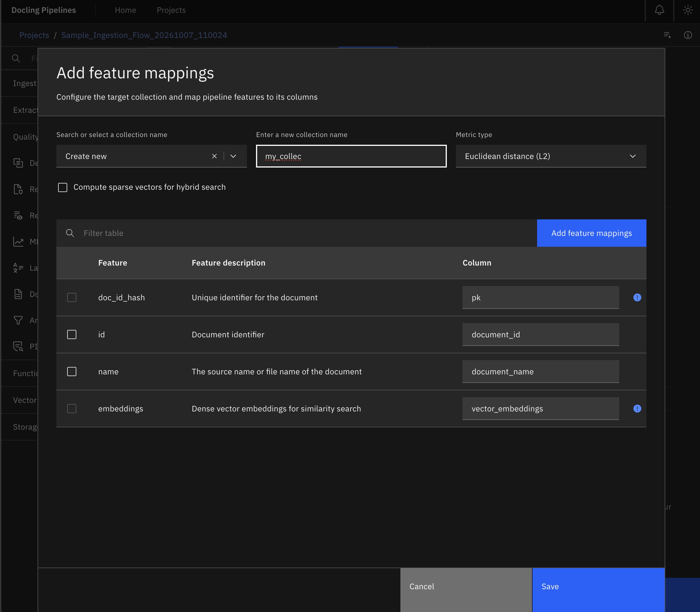The height and width of the screenshot is (612, 700).
Task: Click the filter funnel sidebar icon
Action: [18, 320]
